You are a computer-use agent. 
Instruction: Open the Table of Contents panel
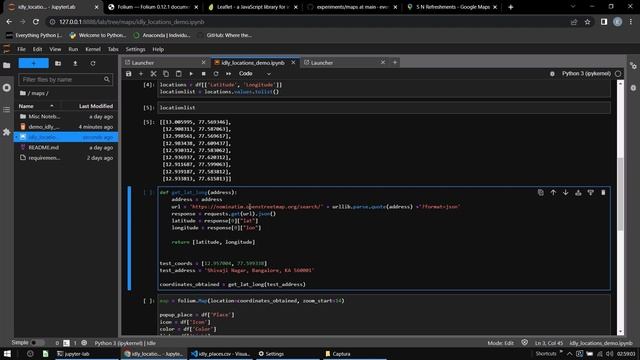click(7, 109)
